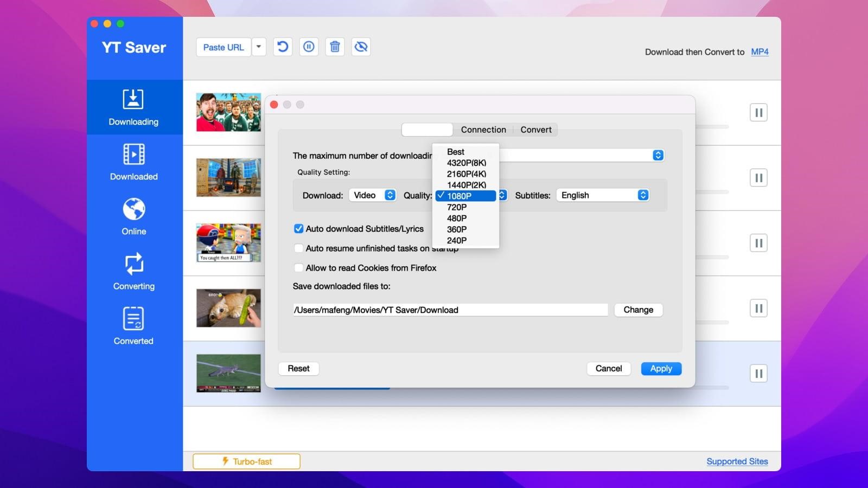Open the Downloaded videos section
This screenshot has height=488, width=868.
point(133,162)
